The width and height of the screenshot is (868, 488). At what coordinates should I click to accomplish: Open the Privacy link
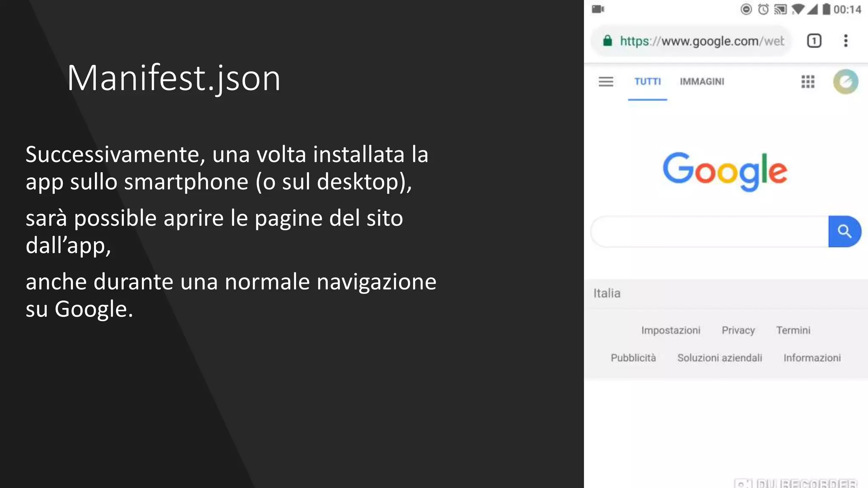click(738, 330)
